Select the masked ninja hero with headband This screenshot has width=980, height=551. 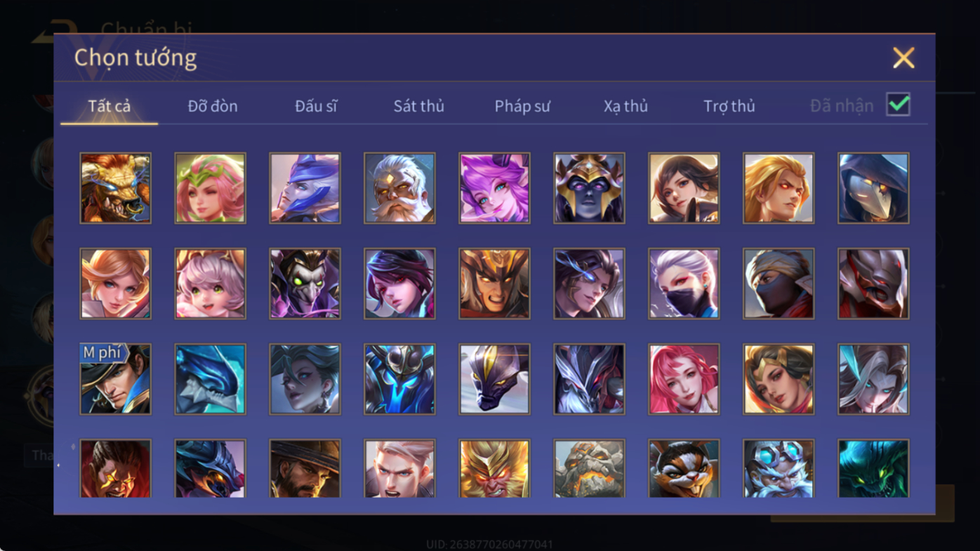tap(779, 284)
